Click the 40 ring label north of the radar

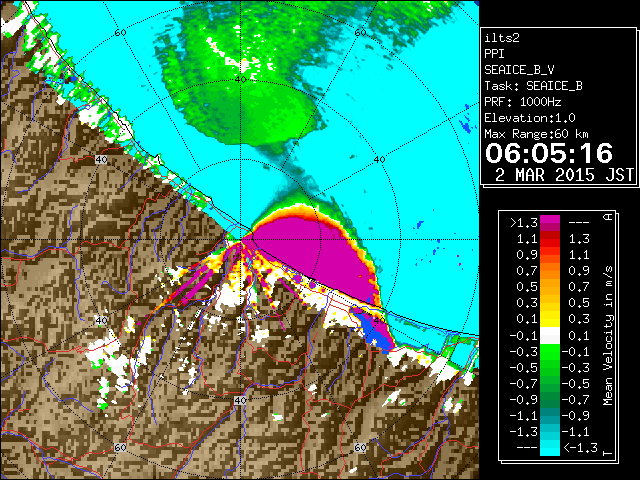point(240,80)
